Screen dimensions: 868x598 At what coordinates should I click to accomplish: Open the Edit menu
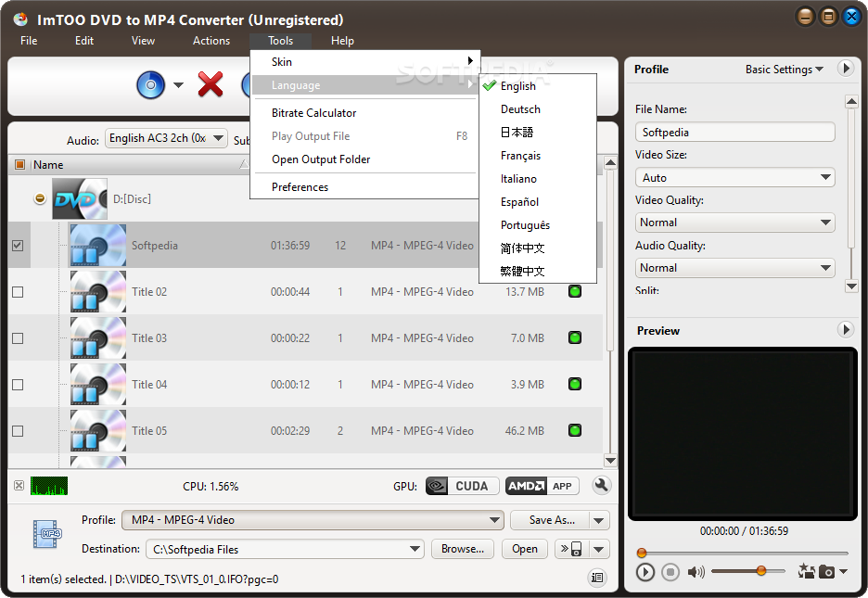pos(84,41)
